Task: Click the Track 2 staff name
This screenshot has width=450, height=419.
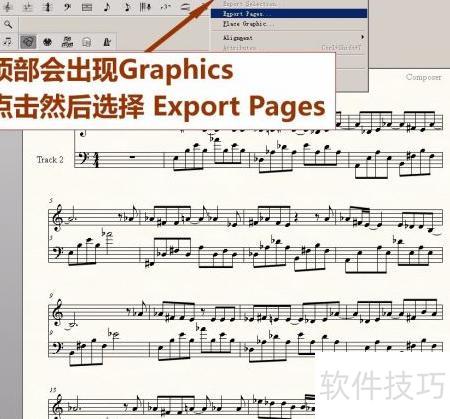Action: click(x=50, y=160)
